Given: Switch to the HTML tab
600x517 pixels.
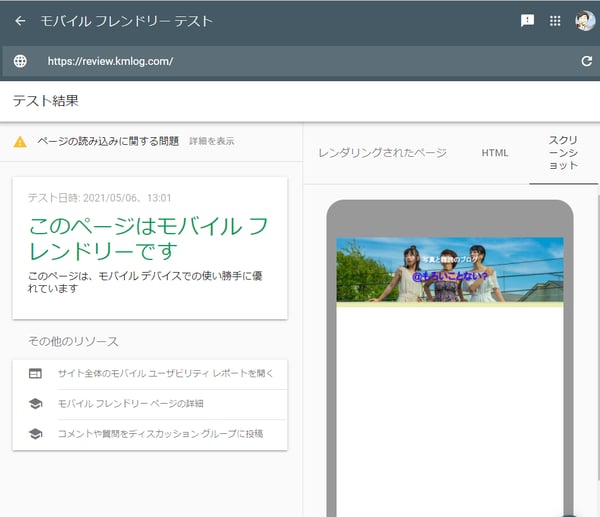Looking at the screenshot, I should (495, 153).
